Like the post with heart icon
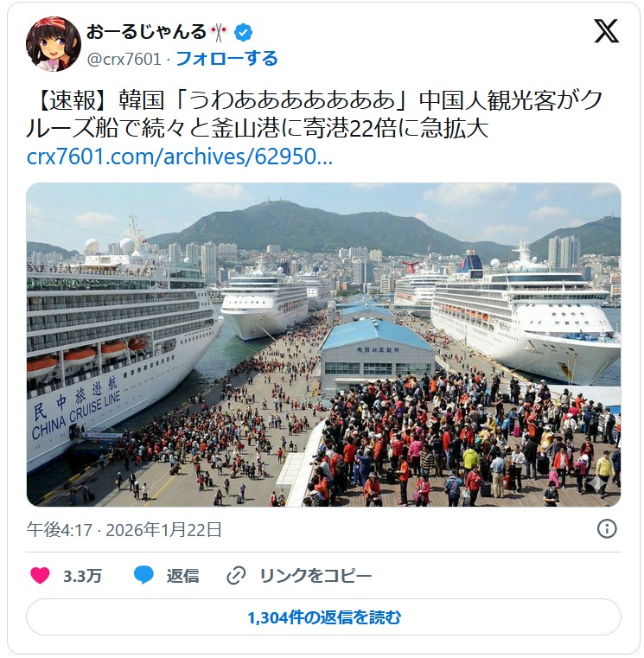 [x=41, y=575]
